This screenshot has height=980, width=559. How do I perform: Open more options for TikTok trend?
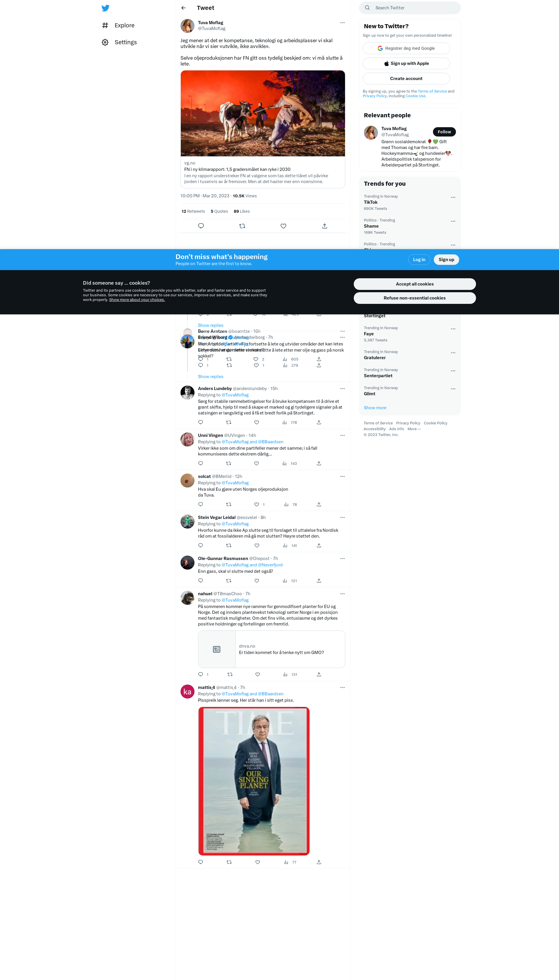click(x=453, y=197)
